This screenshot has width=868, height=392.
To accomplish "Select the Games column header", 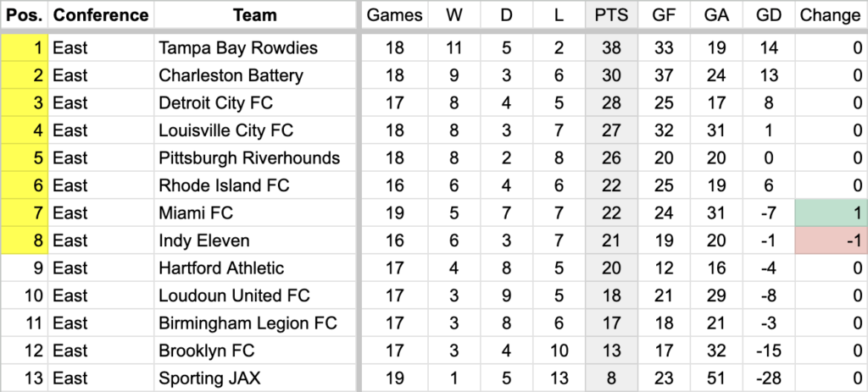I will pyautogui.click(x=395, y=15).
